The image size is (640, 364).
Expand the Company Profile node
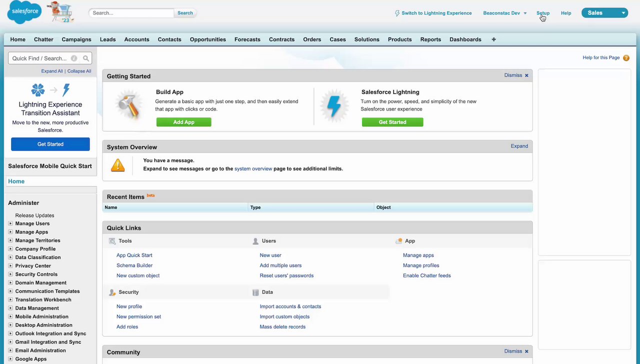point(10,249)
